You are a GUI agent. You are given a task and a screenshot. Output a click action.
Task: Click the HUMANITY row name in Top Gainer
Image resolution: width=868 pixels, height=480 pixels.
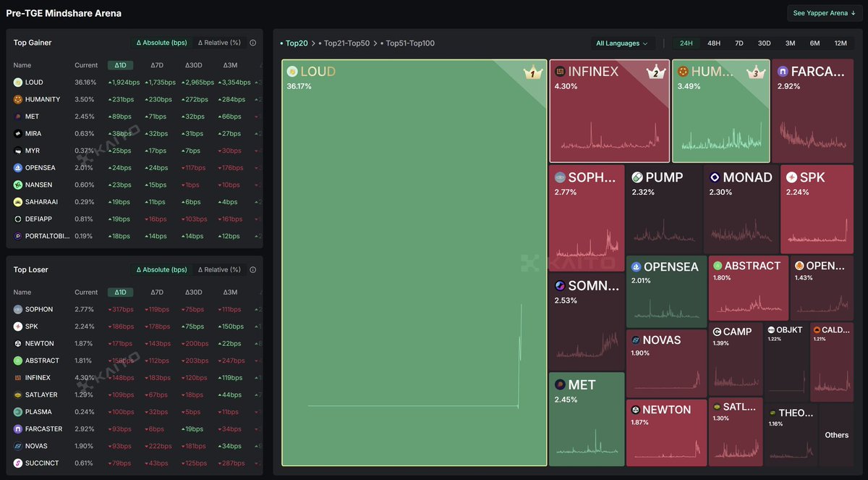coord(43,99)
